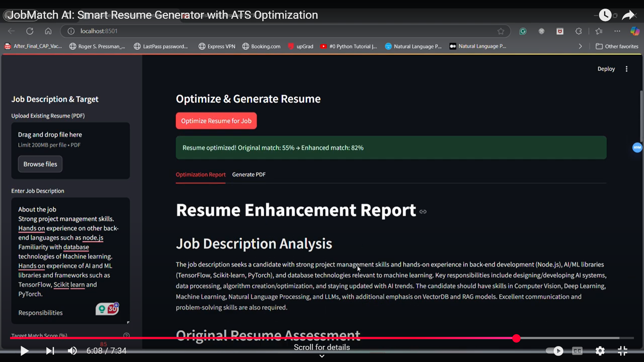Click the red video progress scrubber

pyautogui.click(x=516, y=339)
